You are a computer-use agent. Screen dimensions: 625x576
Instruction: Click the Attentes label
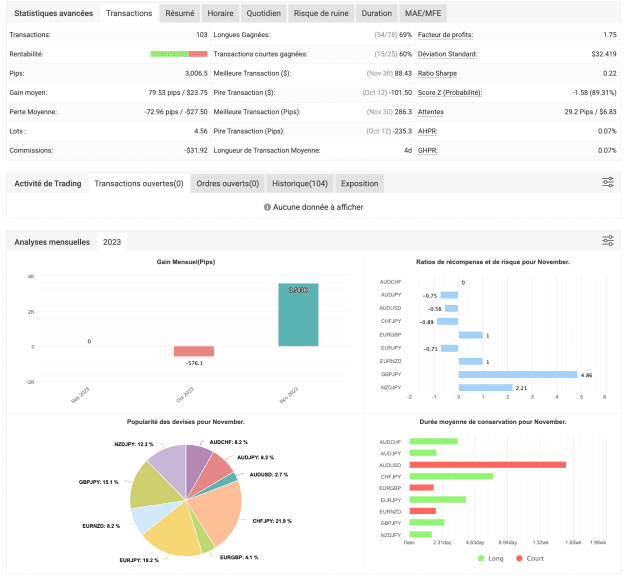click(430, 112)
